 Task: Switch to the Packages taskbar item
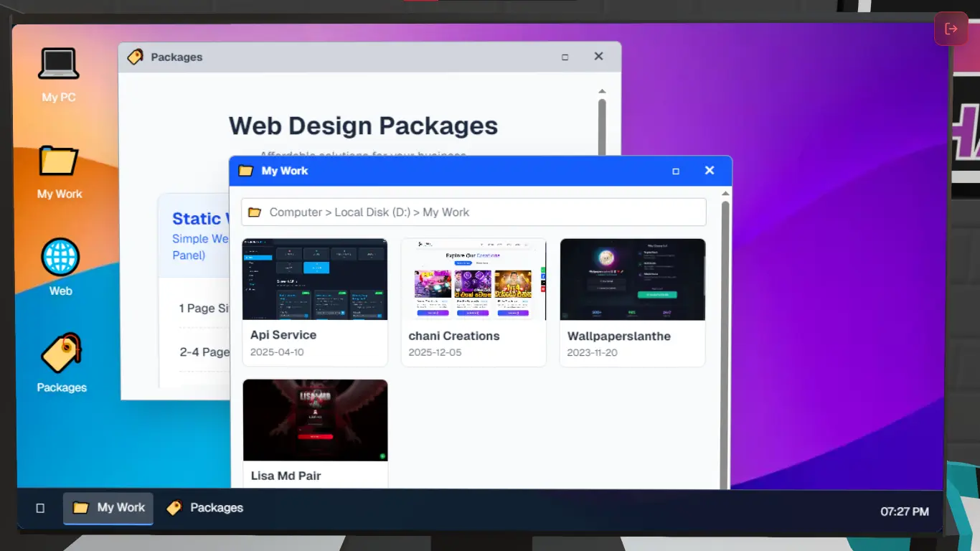204,508
